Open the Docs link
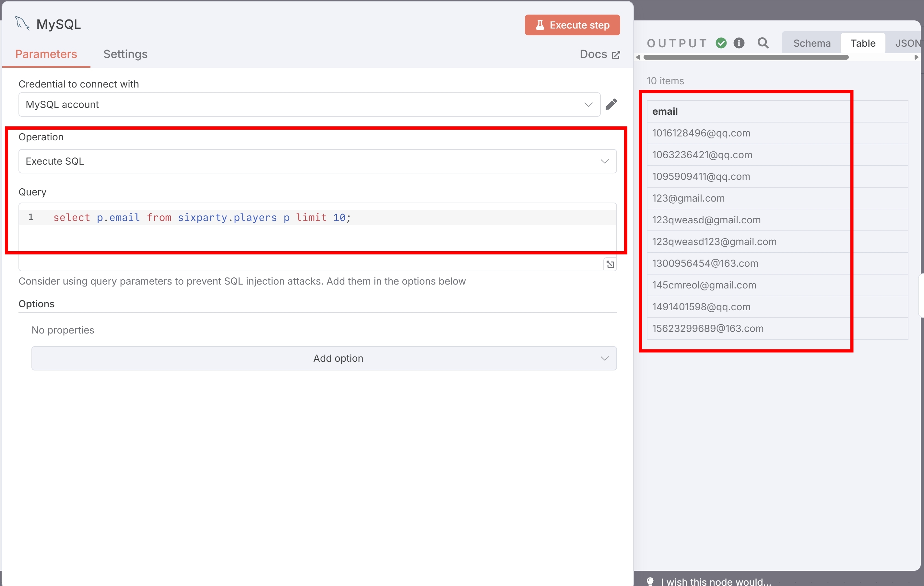 [600, 54]
